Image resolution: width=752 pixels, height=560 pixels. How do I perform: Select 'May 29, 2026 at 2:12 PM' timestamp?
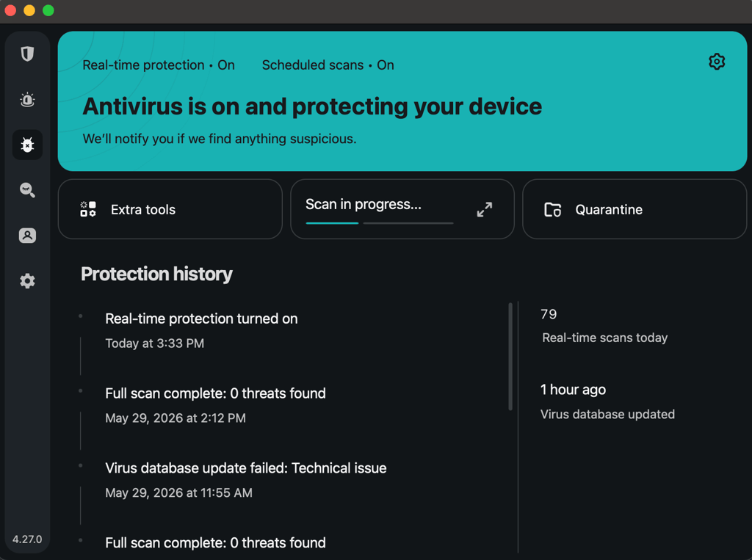click(176, 418)
